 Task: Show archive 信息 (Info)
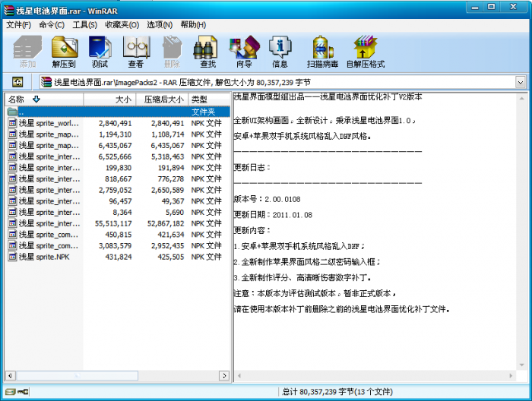pos(280,52)
